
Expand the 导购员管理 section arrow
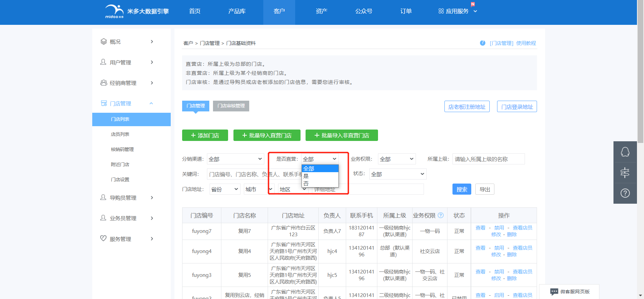point(152,198)
